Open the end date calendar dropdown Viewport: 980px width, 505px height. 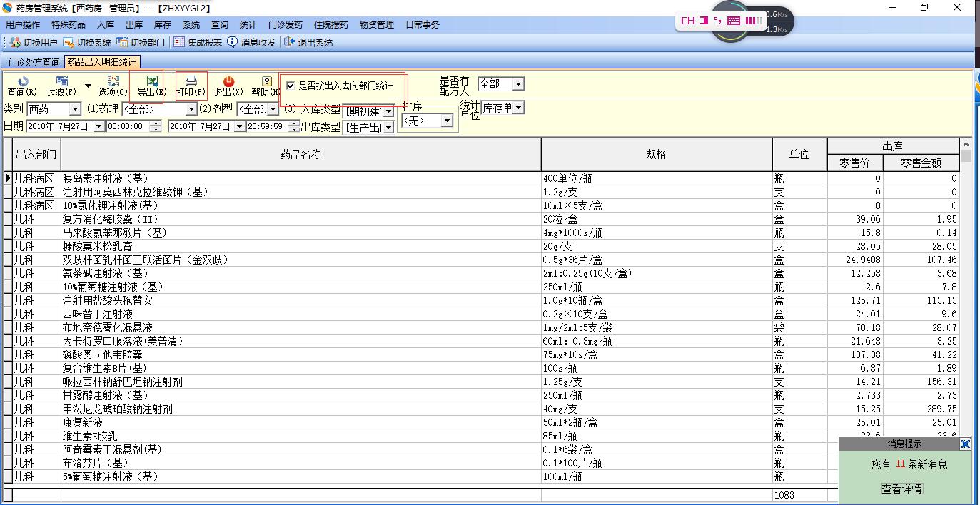tap(240, 126)
